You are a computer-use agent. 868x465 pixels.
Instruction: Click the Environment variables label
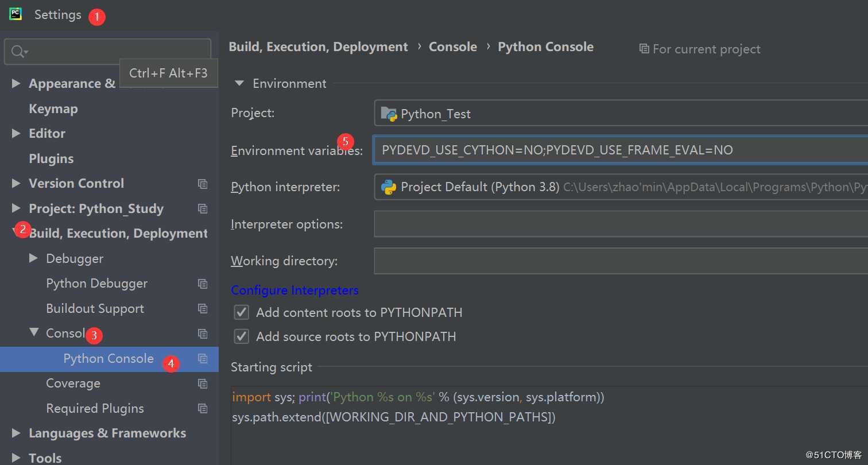297,150
